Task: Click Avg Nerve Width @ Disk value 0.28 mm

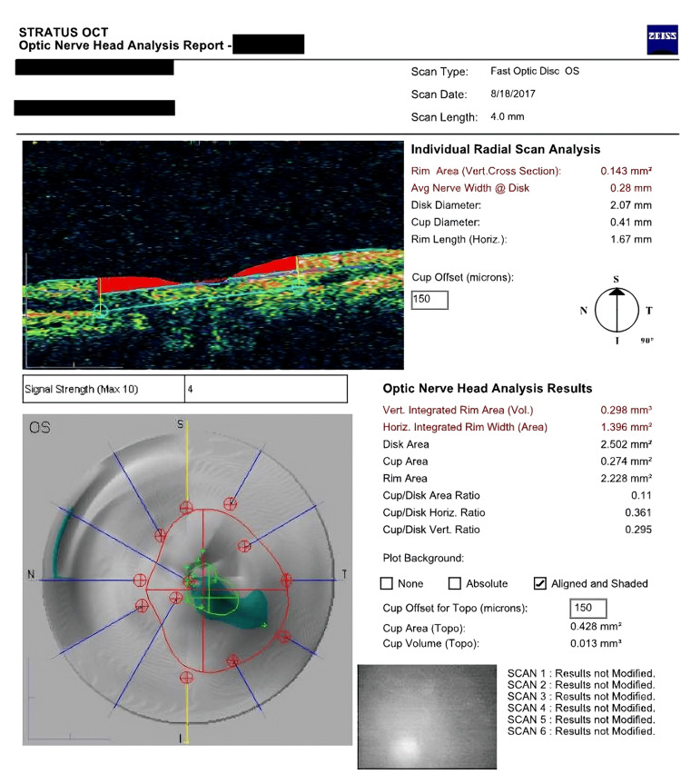Action: pos(630,188)
